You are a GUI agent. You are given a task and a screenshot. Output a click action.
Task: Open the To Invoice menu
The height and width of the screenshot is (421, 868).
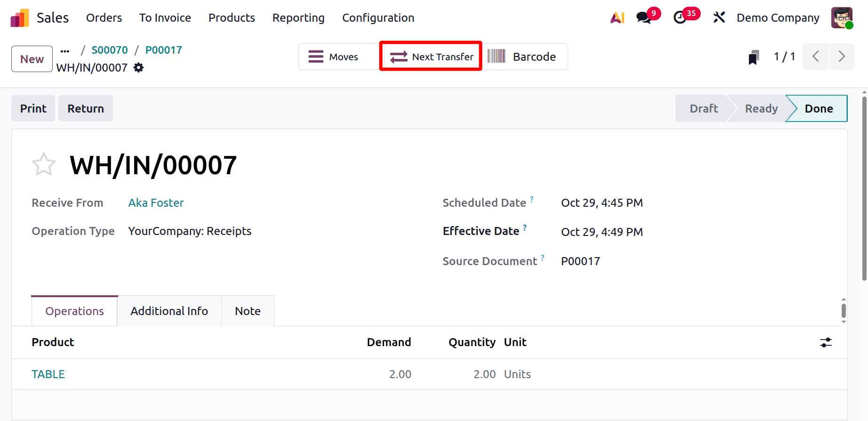point(165,18)
